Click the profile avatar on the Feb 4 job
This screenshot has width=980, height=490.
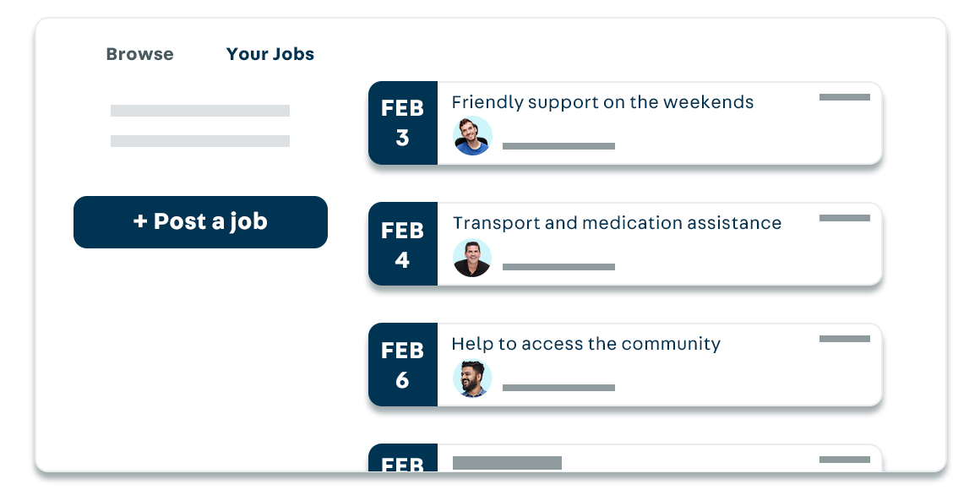tap(472, 258)
